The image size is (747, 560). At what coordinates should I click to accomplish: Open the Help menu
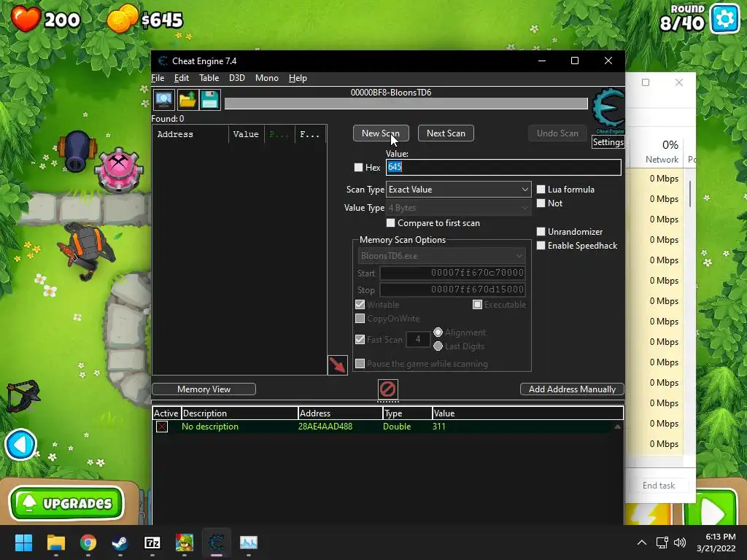coord(298,77)
